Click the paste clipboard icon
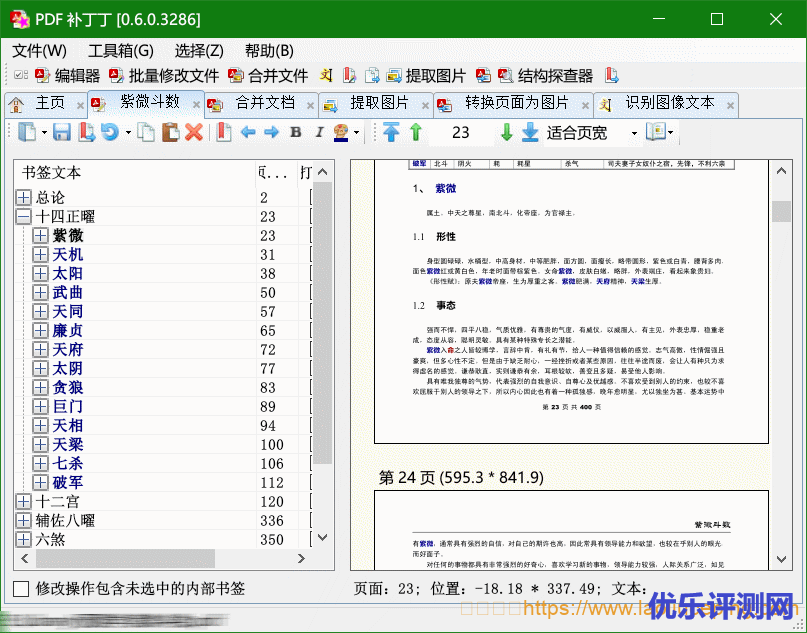 click(170, 132)
